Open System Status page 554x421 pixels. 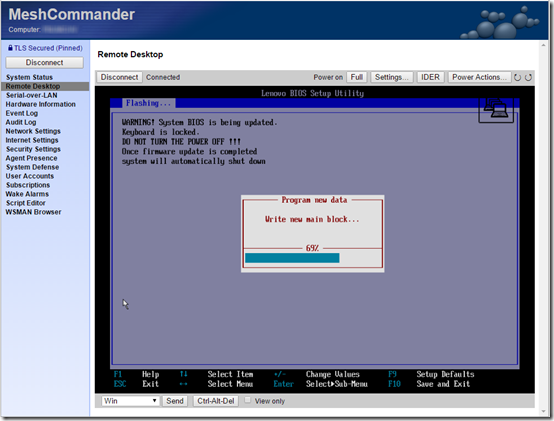pyautogui.click(x=29, y=77)
